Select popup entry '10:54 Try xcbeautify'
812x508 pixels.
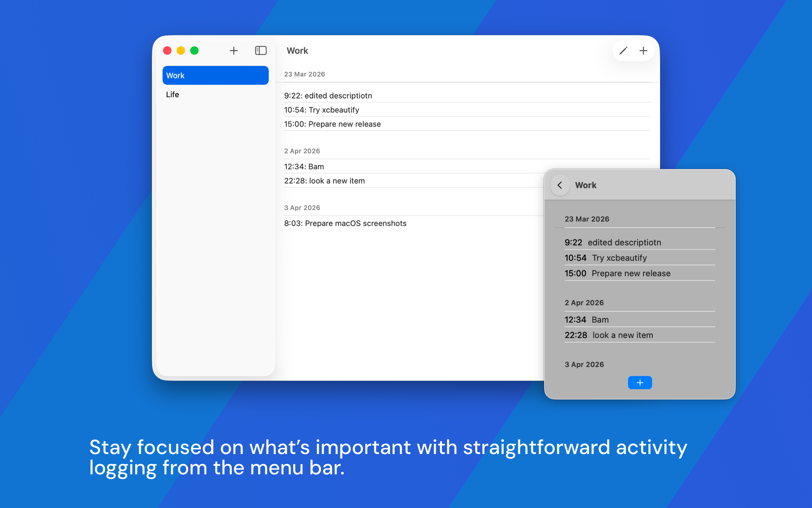pyautogui.click(x=640, y=258)
